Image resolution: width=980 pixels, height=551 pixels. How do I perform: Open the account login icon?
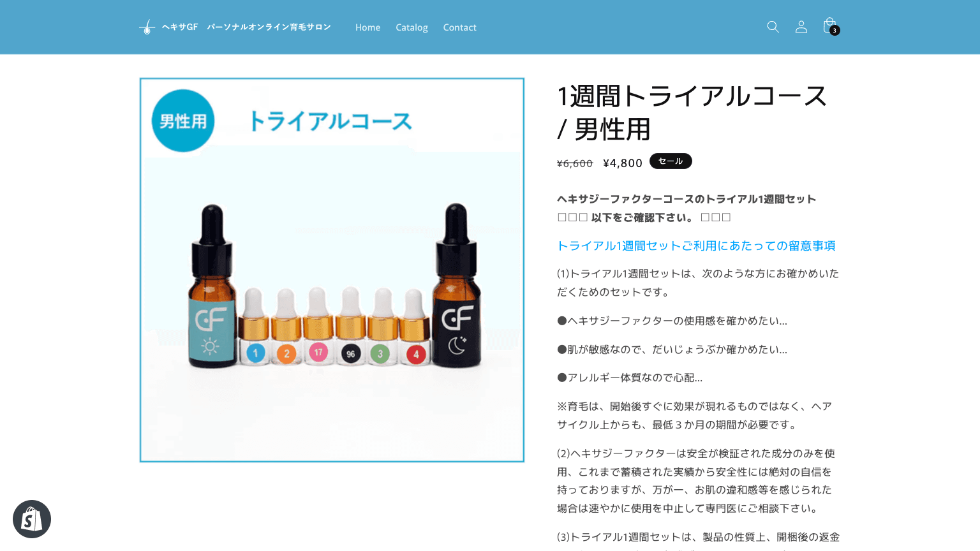coord(801,27)
